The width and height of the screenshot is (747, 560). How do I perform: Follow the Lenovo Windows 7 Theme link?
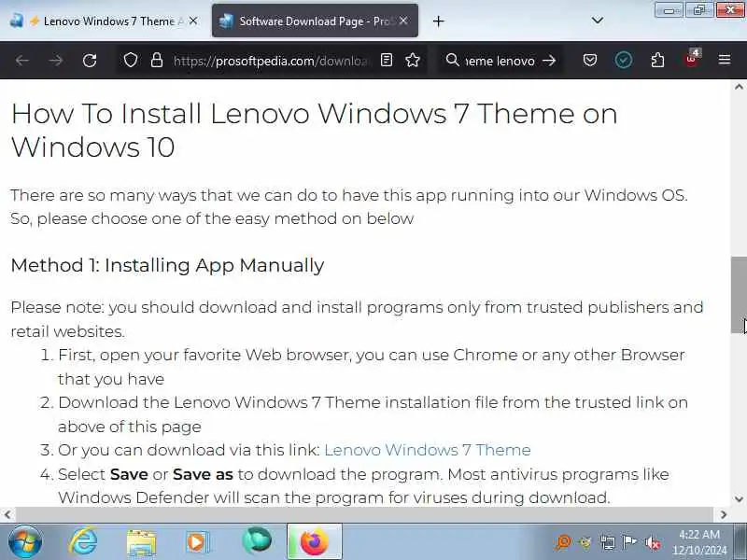click(x=428, y=450)
